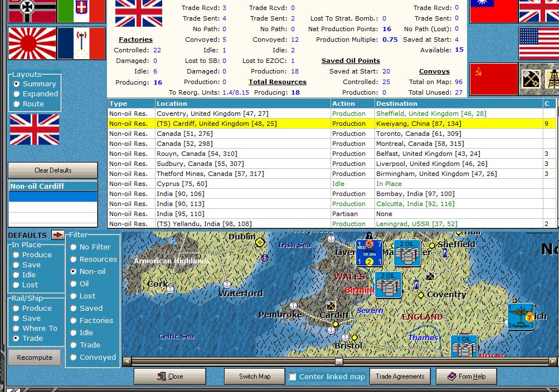Select the Expanded layout radio button
This screenshot has height=392, width=559.
pyautogui.click(x=17, y=94)
